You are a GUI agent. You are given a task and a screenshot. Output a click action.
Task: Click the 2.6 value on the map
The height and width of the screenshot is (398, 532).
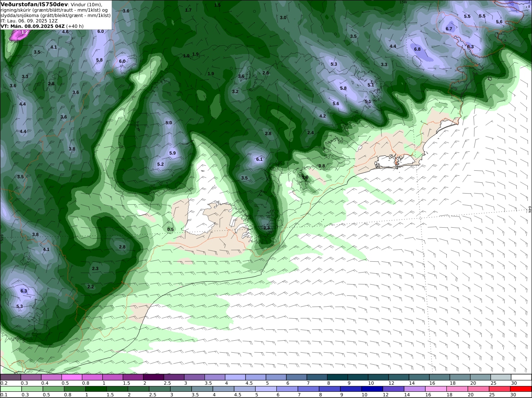[x=266, y=73]
